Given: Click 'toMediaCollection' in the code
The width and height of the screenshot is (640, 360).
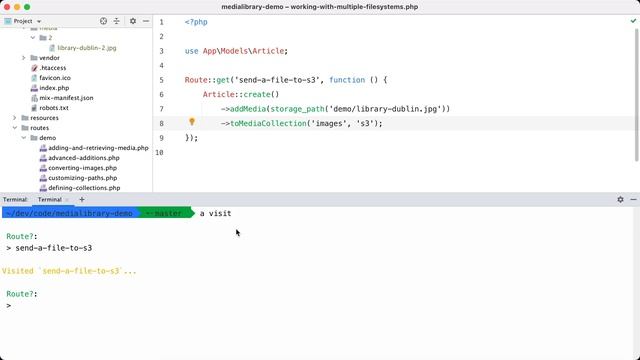Looking at the screenshot, I should 269,123.
